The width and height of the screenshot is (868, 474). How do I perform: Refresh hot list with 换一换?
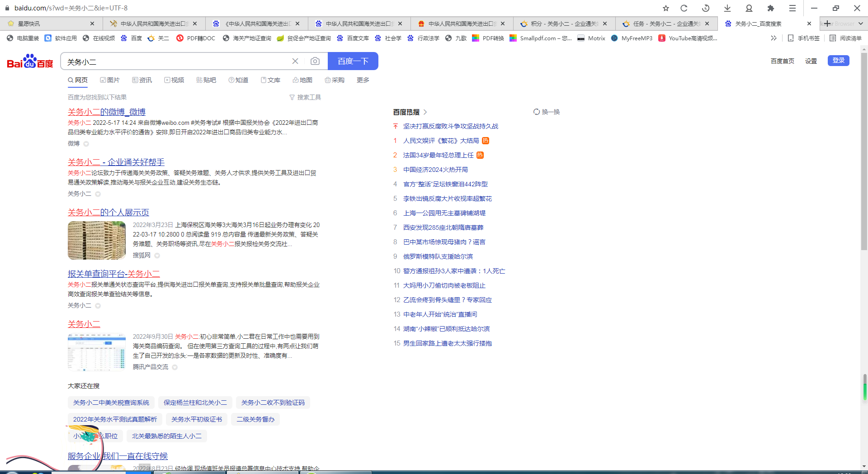547,112
